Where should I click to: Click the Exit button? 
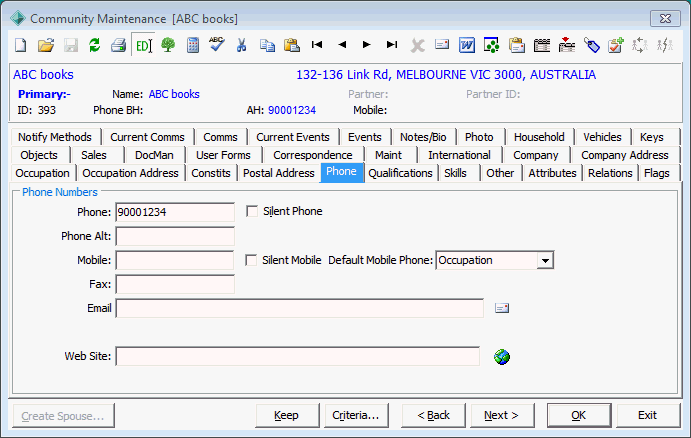pos(648,415)
